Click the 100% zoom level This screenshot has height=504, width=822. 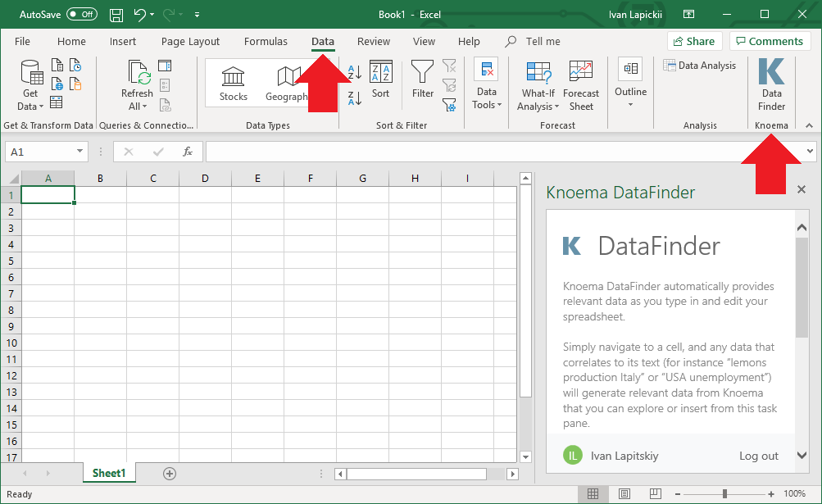[795, 494]
